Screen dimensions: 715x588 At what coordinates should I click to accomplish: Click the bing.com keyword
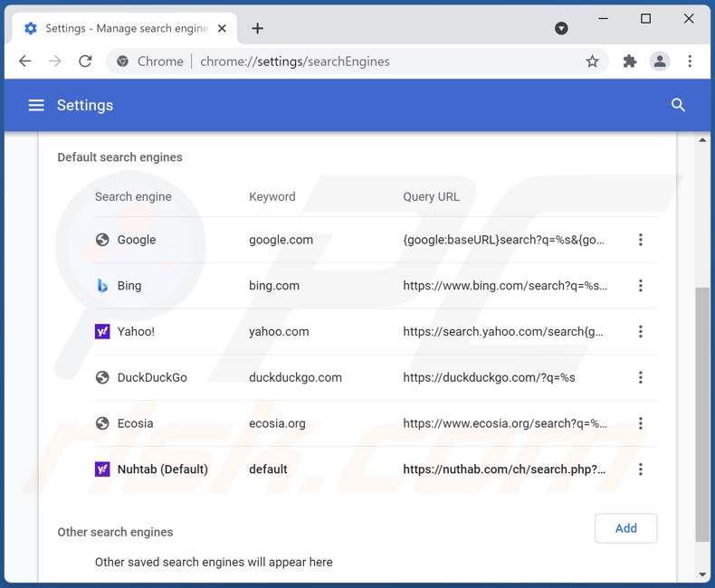[274, 286]
